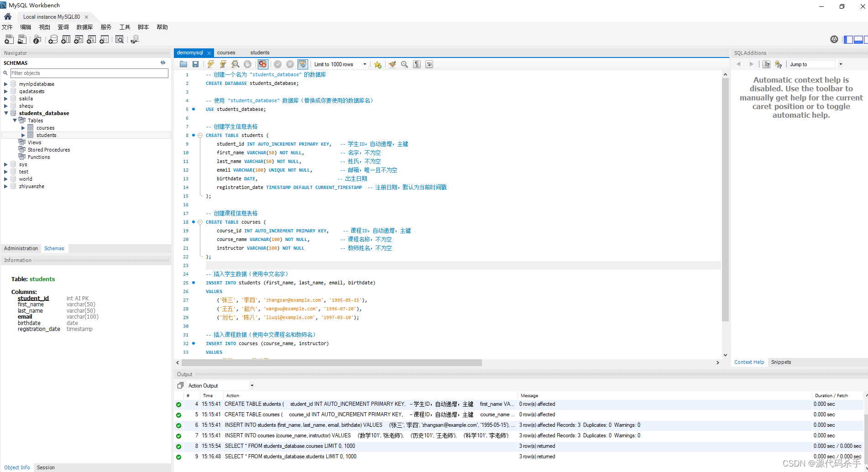Click the stop execution hand icon
The height and width of the screenshot is (472, 868).
(247, 64)
